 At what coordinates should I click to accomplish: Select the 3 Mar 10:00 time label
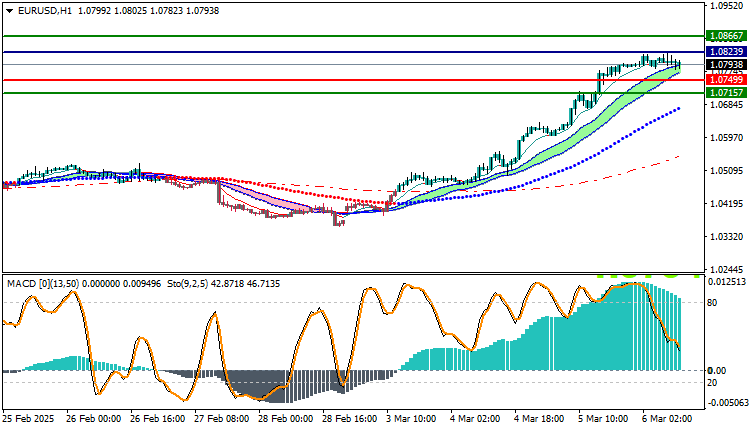[x=411, y=419]
